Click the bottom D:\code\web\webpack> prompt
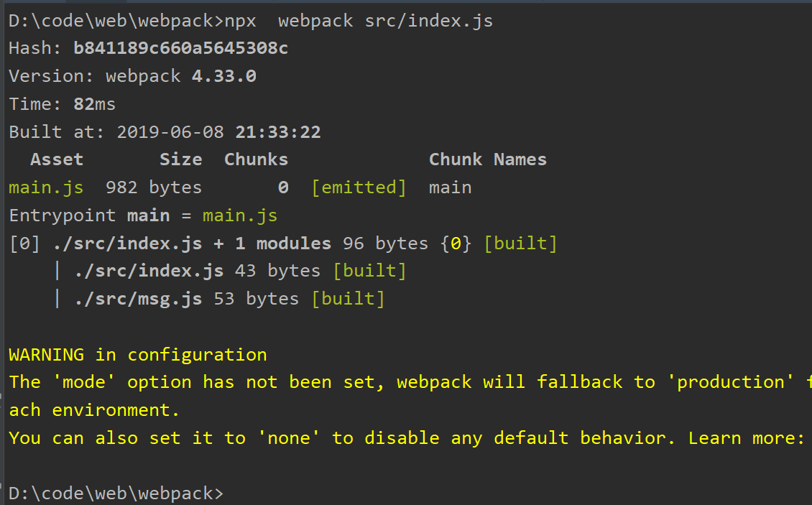The image size is (812, 505). [116, 493]
